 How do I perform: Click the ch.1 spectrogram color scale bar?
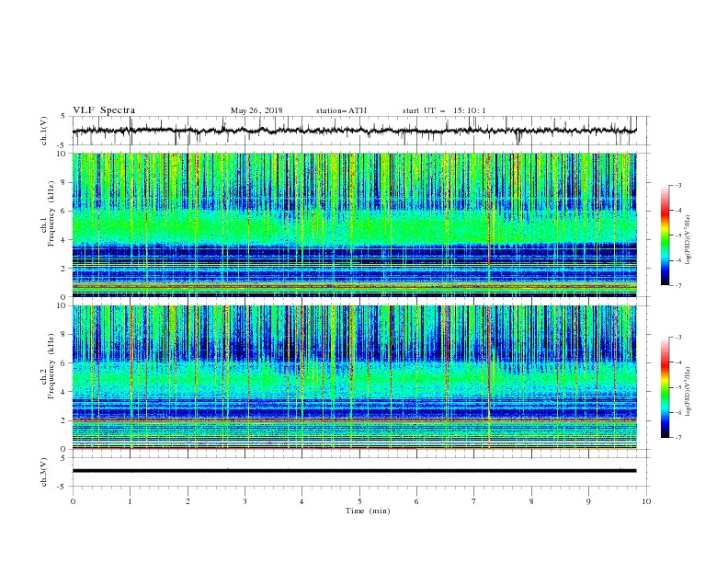tap(665, 236)
